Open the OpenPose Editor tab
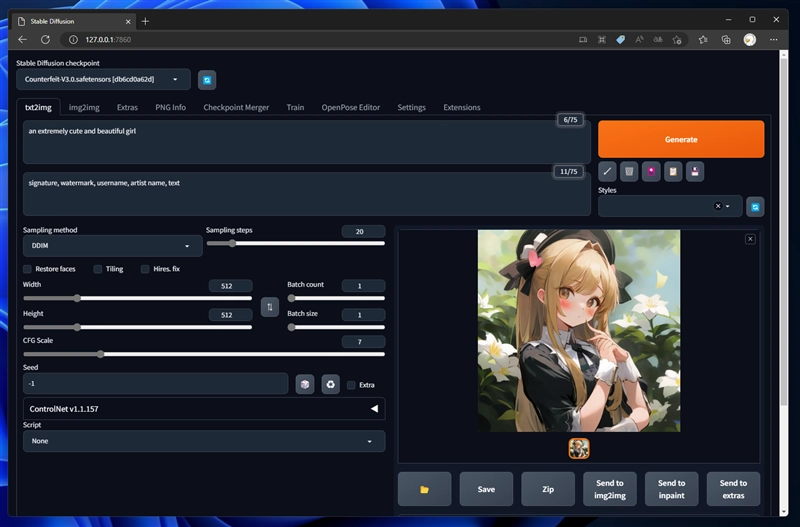This screenshot has height=527, width=800. 350,107
